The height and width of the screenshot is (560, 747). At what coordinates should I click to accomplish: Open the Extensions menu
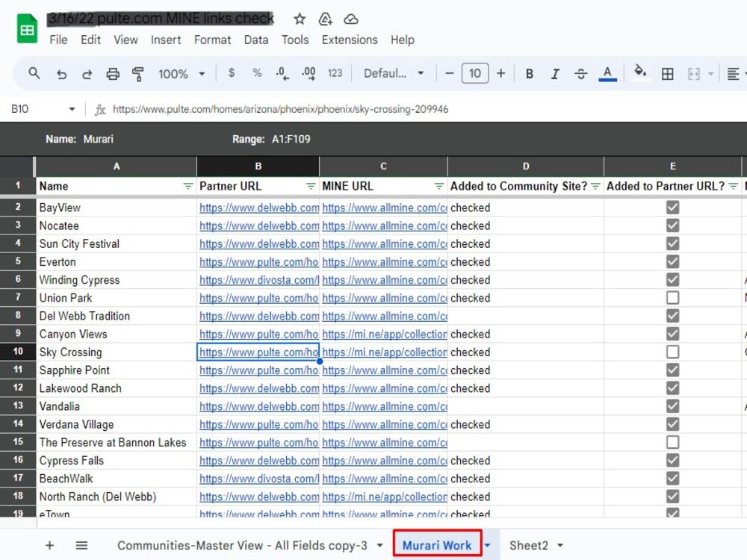349,40
